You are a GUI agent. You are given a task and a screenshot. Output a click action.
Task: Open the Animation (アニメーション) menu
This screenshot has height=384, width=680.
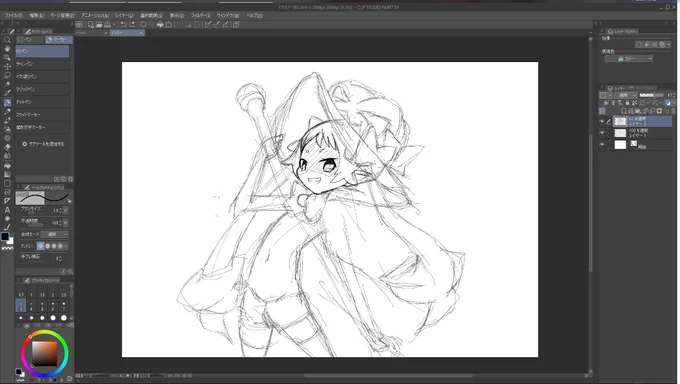tap(95, 16)
